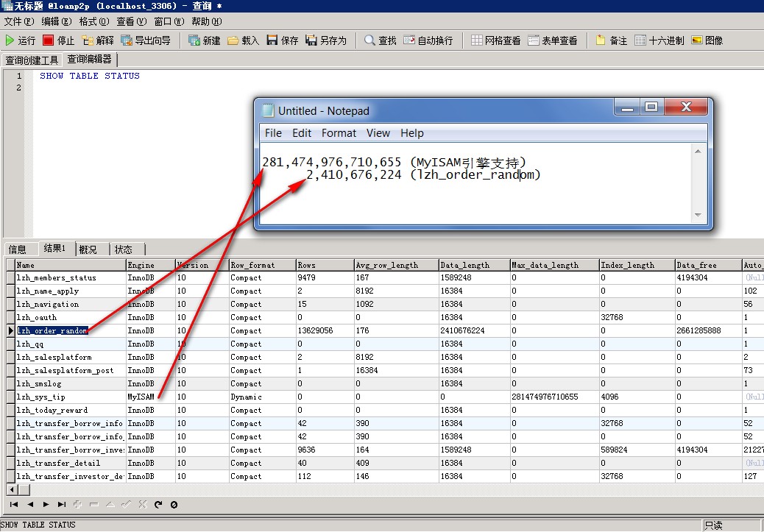The height and width of the screenshot is (532, 764).
Task: Open the Notepad View menu
Action: pyautogui.click(x=378, y=133)
